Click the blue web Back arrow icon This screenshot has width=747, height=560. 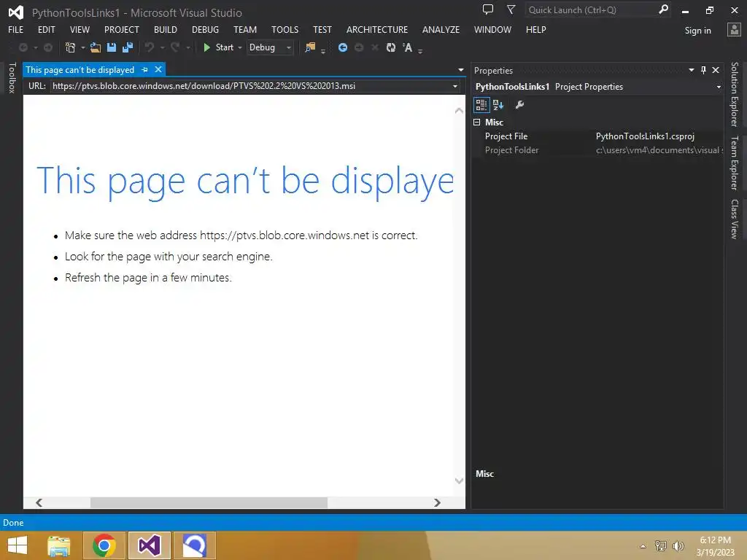click(x=343, y=47)
